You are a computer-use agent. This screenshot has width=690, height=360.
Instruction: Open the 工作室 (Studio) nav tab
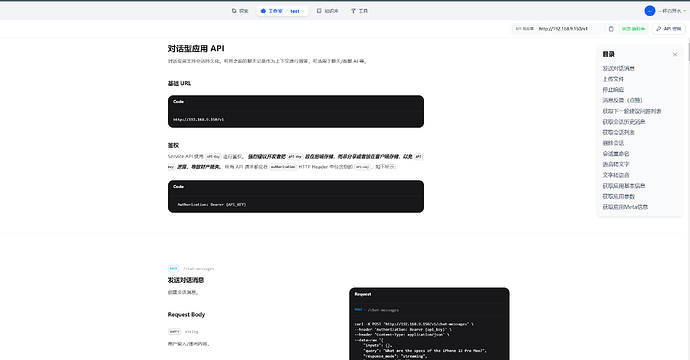coord(272,11)
